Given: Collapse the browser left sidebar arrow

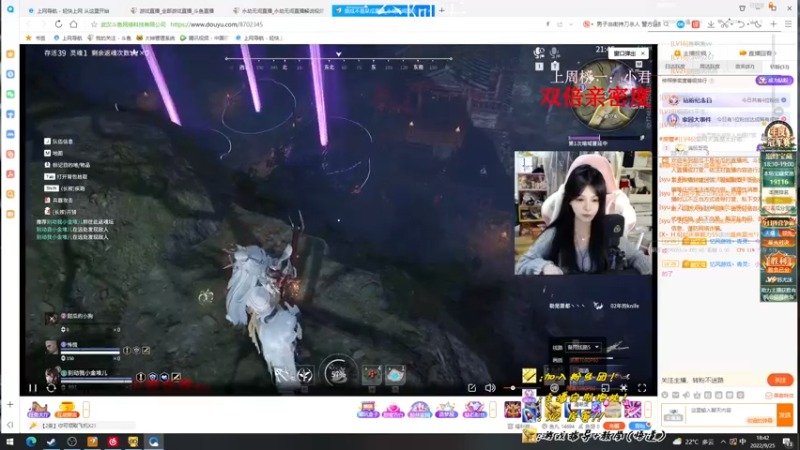Looking at the screenshot, I should coord(10,424).
